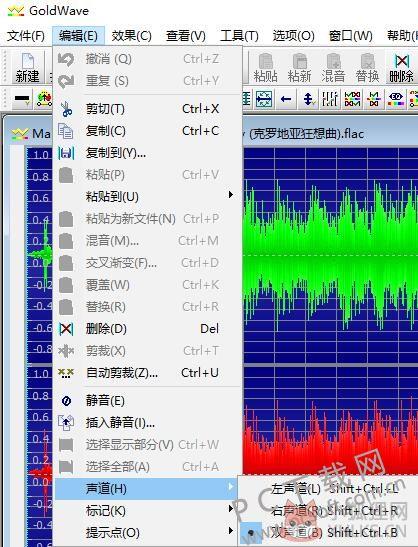This screenshot has height=547, width=418.
Task: Choose 插入静音(I)... menu entry
Action: pos(147,422)
